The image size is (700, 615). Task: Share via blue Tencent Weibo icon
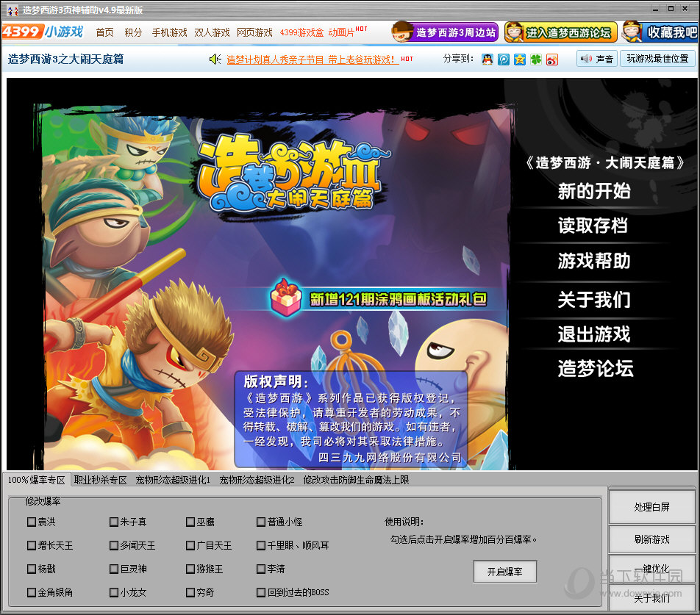click(503, 60)
